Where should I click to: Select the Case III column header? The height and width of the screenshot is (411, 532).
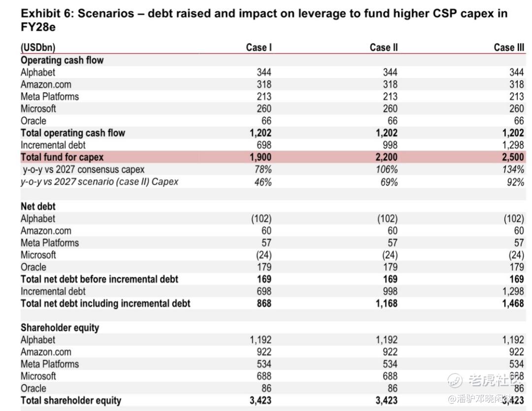click(x=509, y=47)
